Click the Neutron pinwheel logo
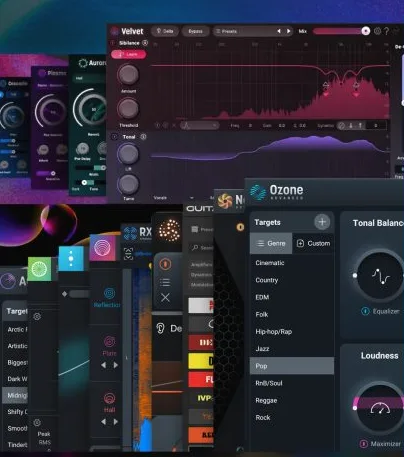 225,201
